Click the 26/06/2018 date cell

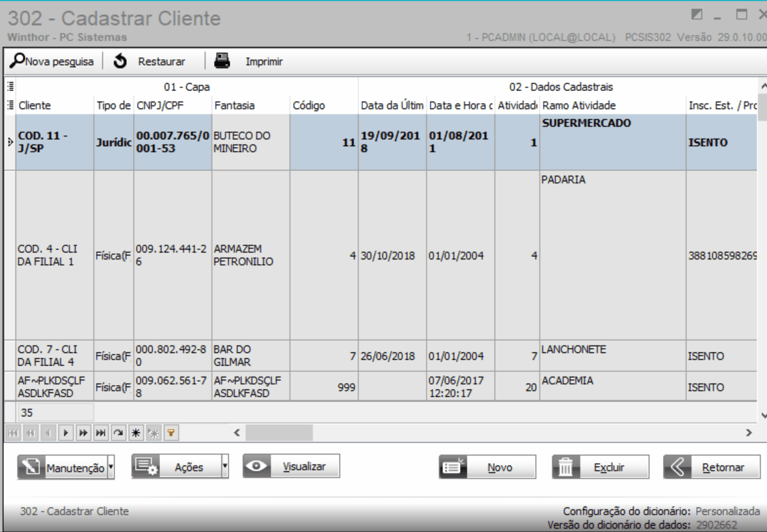[x=392, y=356]
